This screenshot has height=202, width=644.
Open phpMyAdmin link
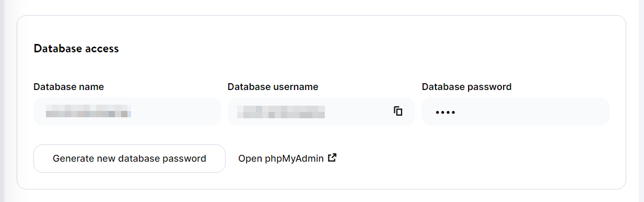287,158
